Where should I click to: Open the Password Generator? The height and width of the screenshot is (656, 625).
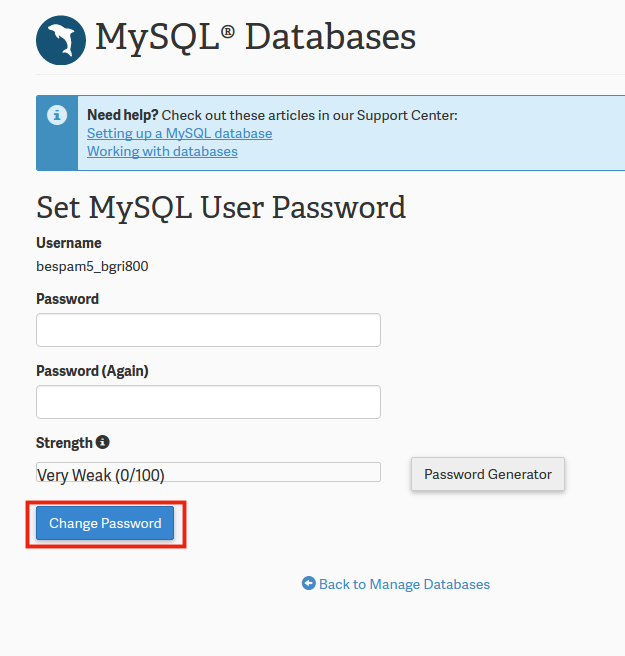click(488, 474)
